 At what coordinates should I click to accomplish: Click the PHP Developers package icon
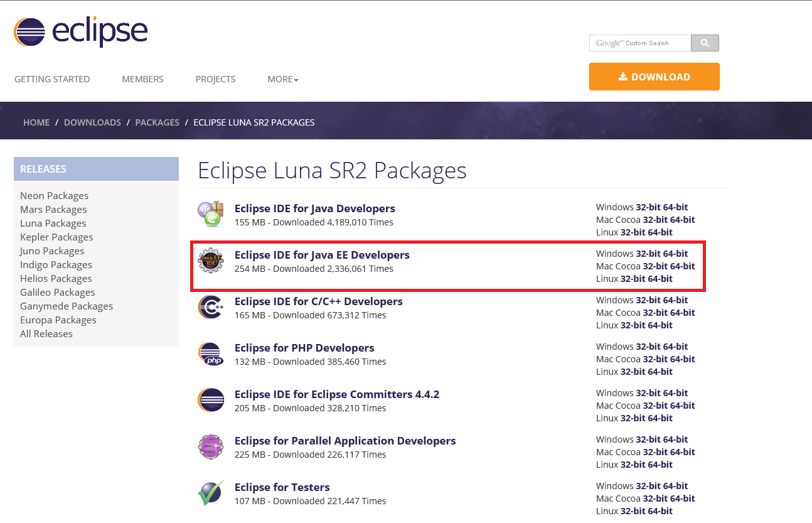click(x=211, y=353)
